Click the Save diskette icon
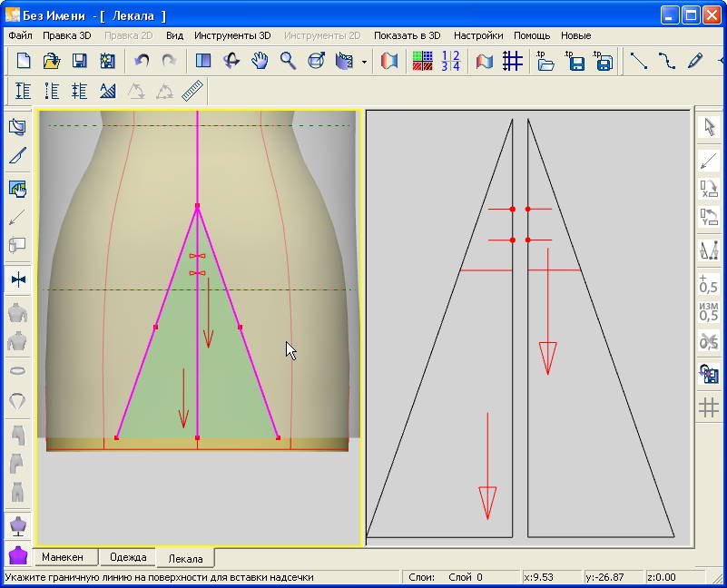The height and width of the screenshot is (588, 727). pos(80,62)
